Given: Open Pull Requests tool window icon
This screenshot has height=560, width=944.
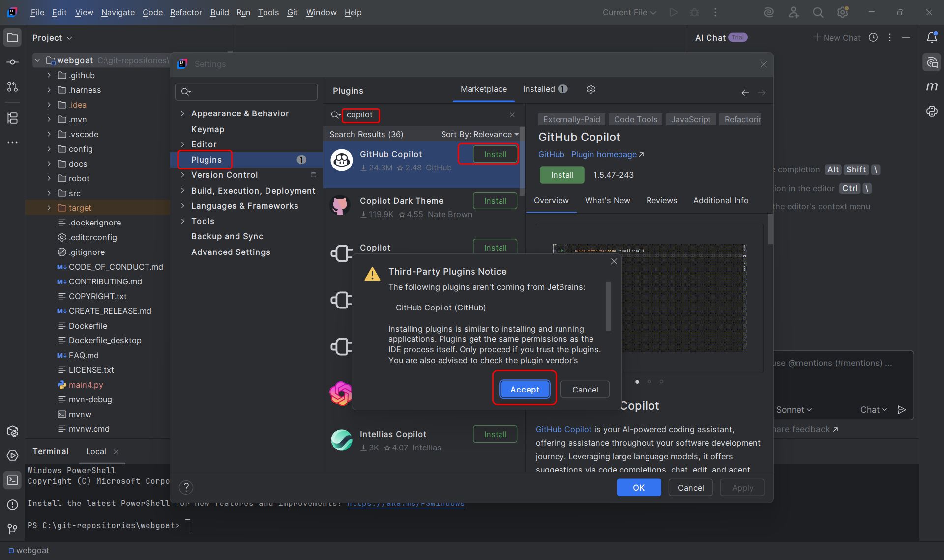Looking at the screenshot, I should coord(13,87).
